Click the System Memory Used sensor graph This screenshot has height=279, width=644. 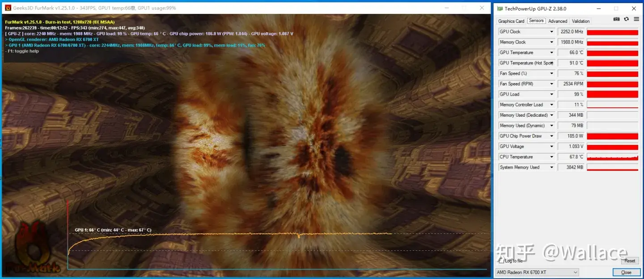point(612,167)
